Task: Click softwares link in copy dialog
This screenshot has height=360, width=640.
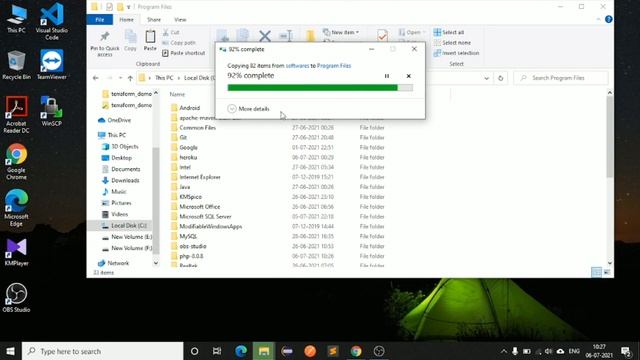Action: coord(297,66)
